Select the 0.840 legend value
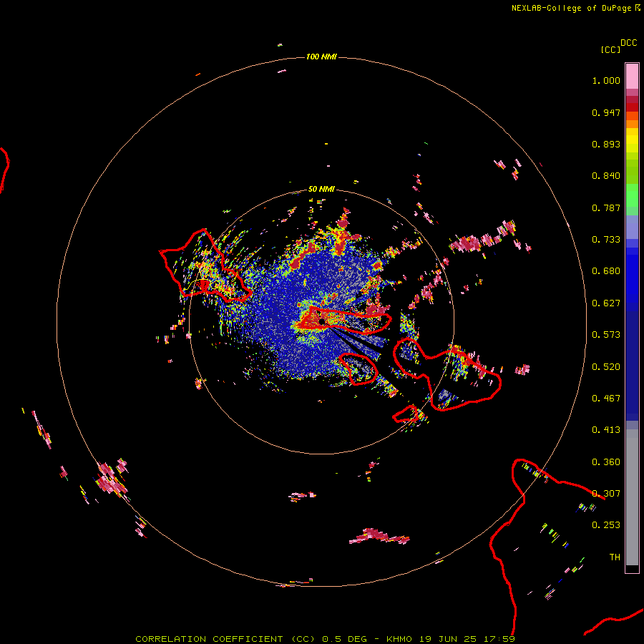 pos(606,176)
